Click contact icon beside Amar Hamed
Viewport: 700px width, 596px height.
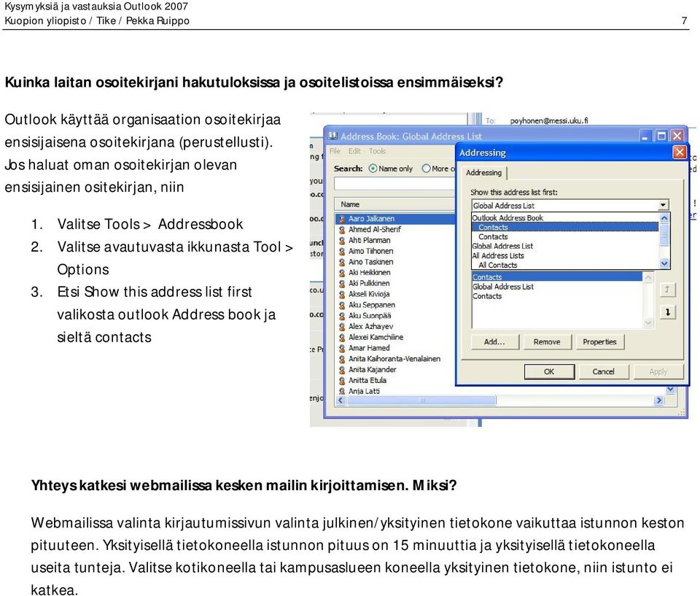342,348
